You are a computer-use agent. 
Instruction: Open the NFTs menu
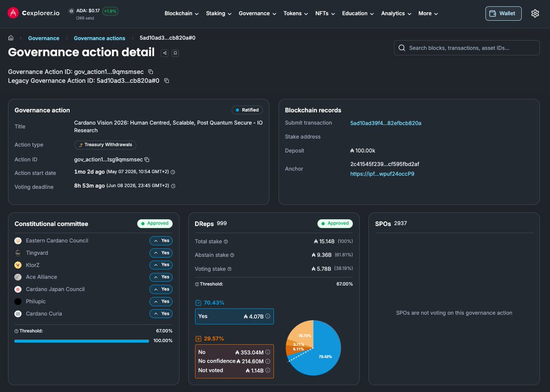[x=325, y=13]
